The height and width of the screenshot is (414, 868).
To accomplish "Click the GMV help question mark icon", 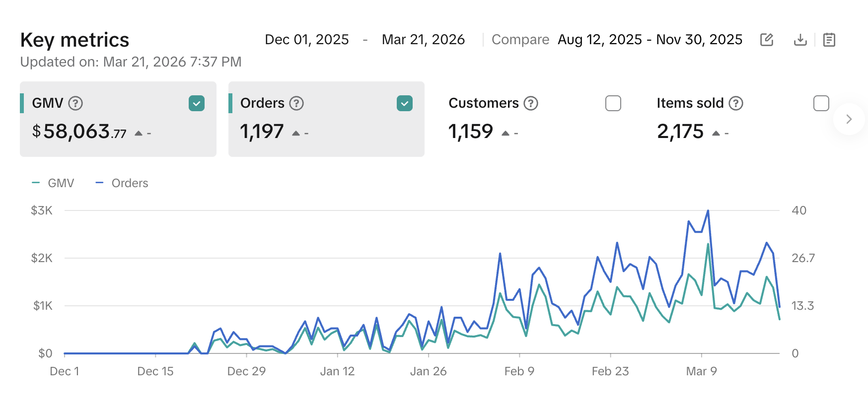I will click(x=75, y=103).
